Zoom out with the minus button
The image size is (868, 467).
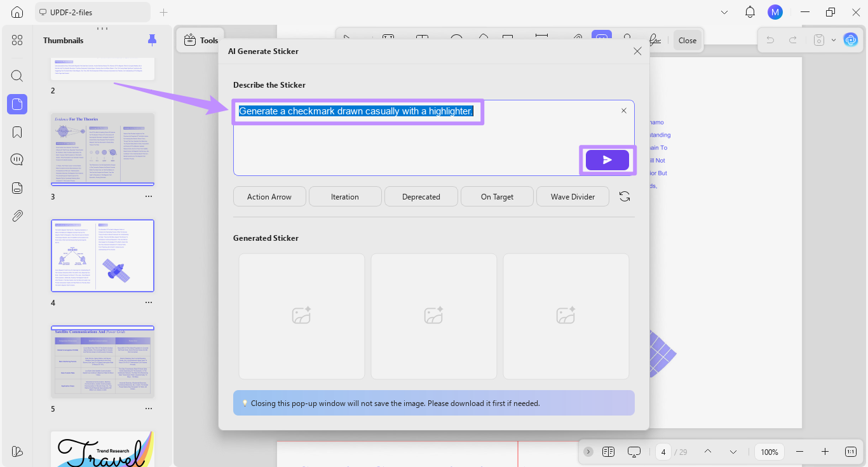799,452
